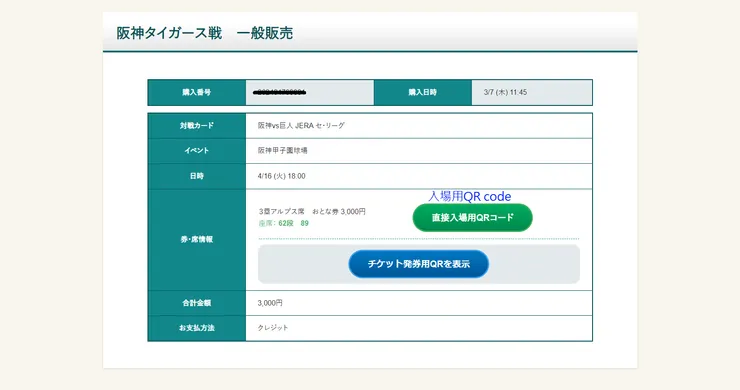Click the blue チケット発券用QRを表示 button
The height and width of the screenshot is (390, 740).
pos(419,264)
